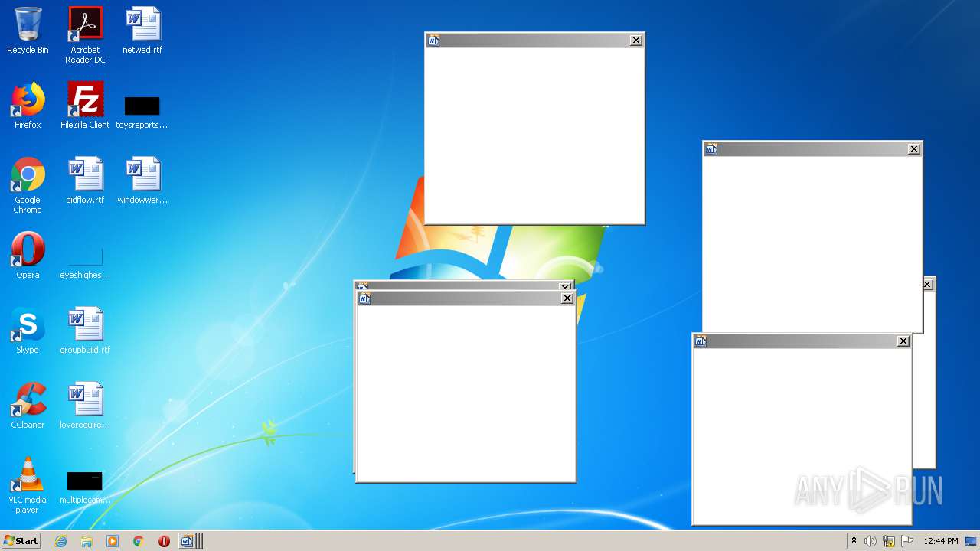Viewport: 980px width, 551px height.
Task: Click Show desktop button at taskbar end
Action: (x=972, y=541)
